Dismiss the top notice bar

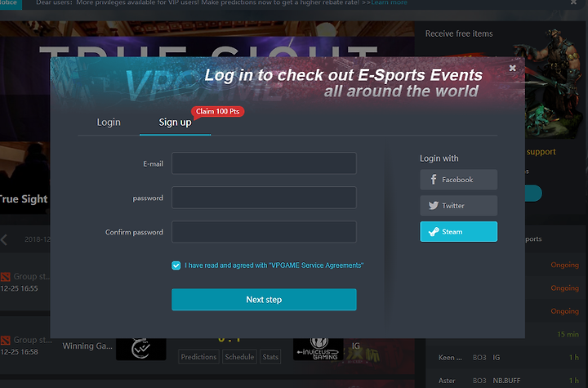click(573, 2)
